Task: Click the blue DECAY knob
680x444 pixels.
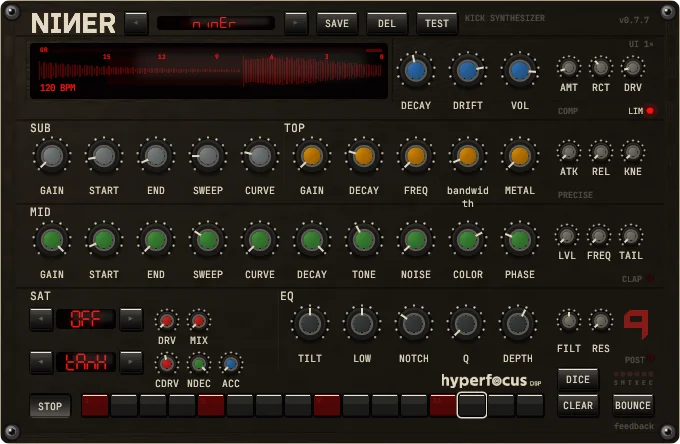Action: click(415, 71)
